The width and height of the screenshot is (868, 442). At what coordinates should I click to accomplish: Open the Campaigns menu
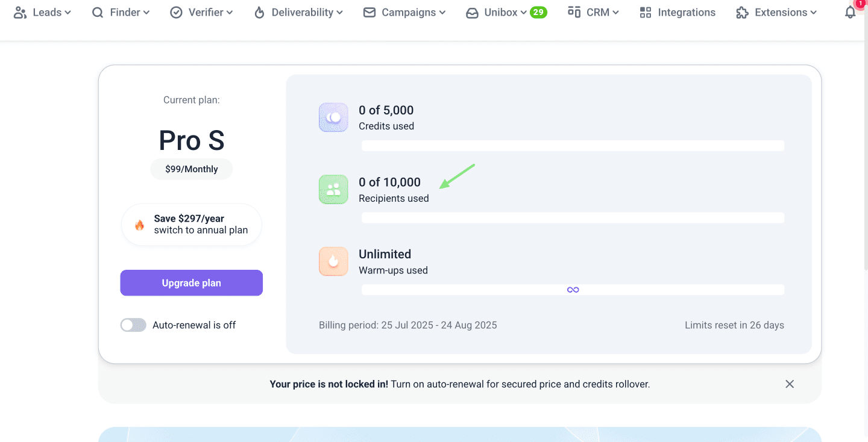(404, 13)
